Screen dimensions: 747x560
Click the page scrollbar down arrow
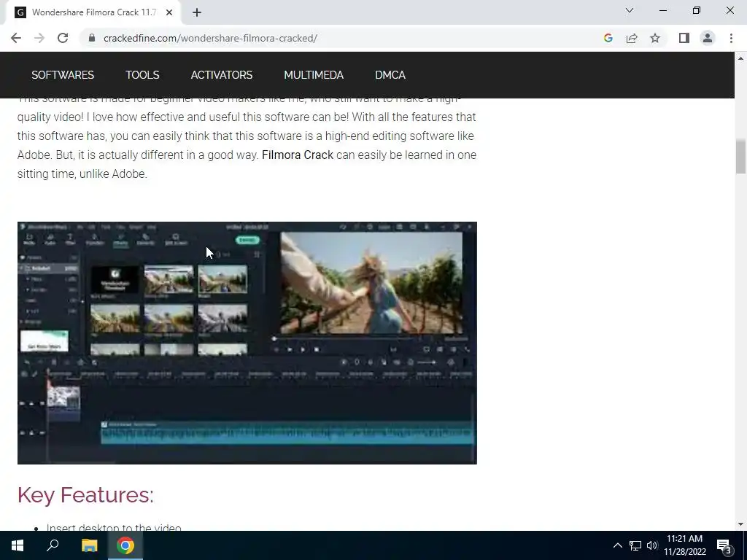pyautogui.click(x=740, y=524)
